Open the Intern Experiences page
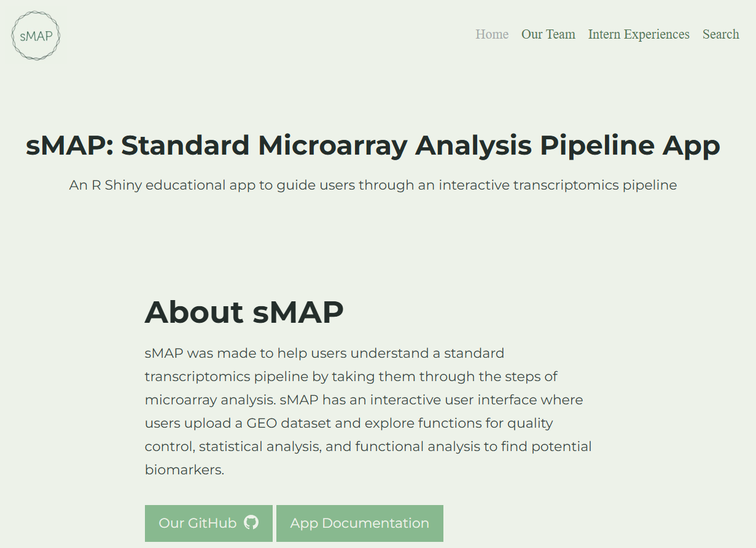 click(x=639, y=34)
